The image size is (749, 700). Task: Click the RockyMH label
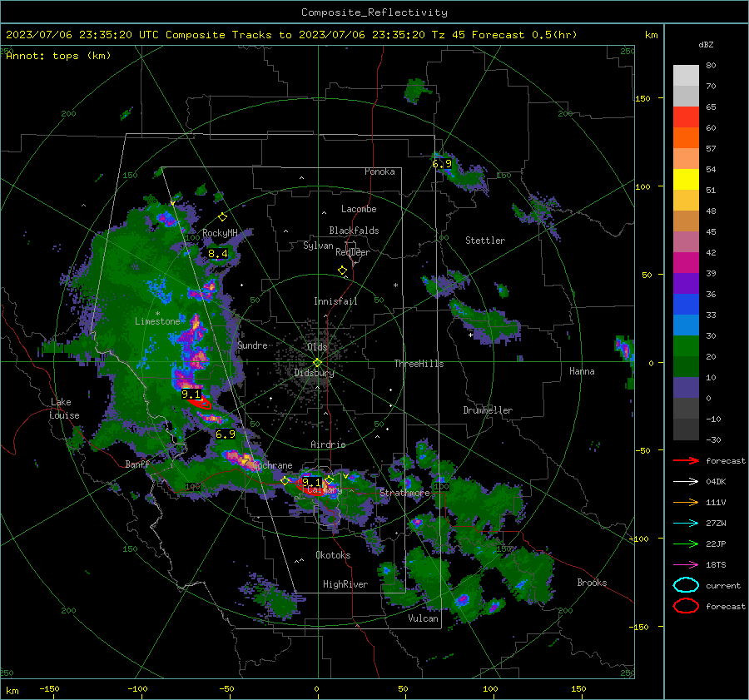[220, 233]
